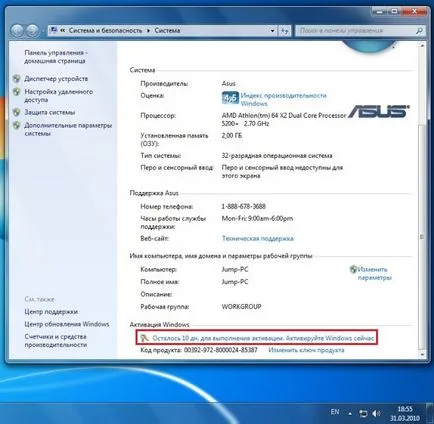Click Изменить ключ продукта link

306,350
